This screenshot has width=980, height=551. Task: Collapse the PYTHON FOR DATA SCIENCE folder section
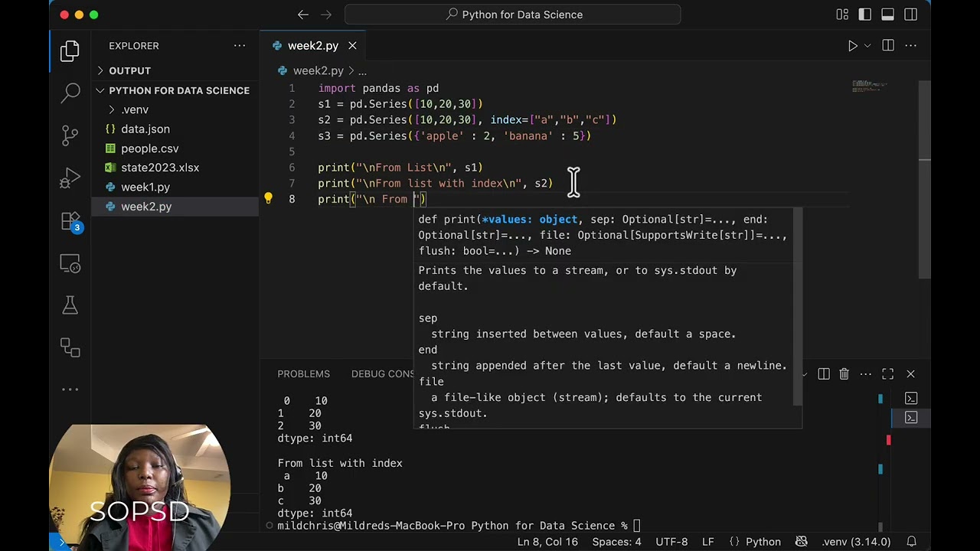pos(175,90)
